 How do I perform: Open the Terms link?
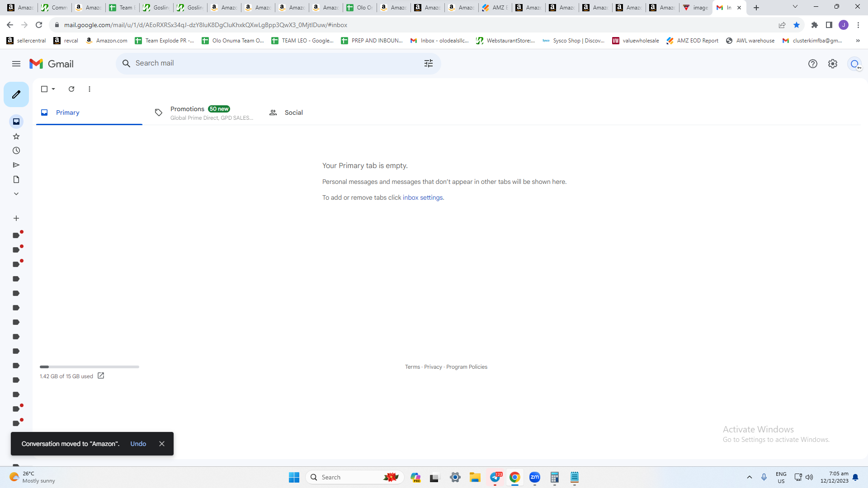[412, 367]
